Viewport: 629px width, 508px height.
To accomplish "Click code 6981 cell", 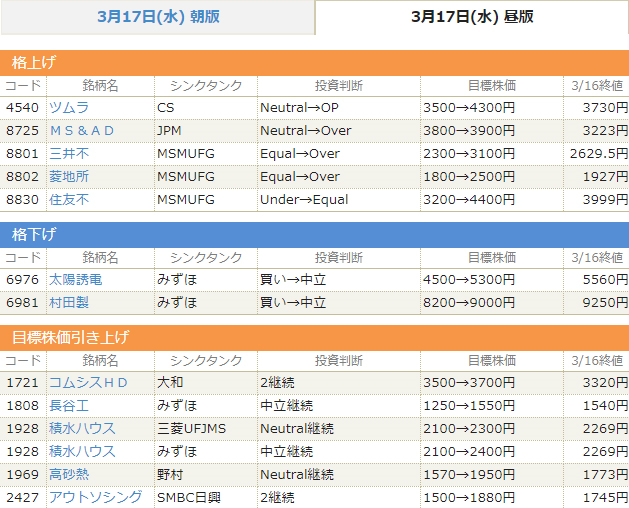I will (22, 303).
